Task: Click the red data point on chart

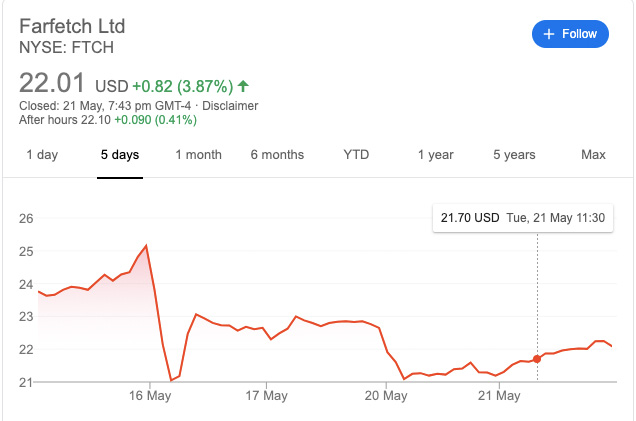Action: pyautogui.click(x=537, y=358)
